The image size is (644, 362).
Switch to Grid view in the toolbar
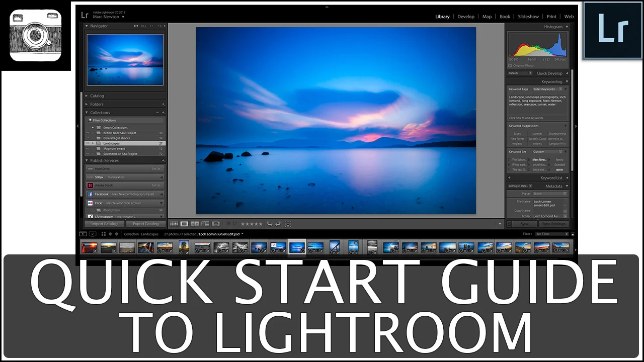click(x=174, y=224)
